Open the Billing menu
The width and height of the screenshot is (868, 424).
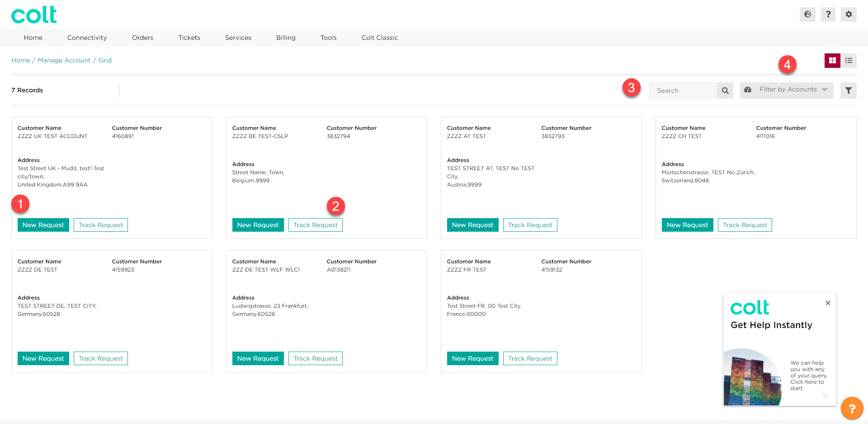click(x=286, y=38)
